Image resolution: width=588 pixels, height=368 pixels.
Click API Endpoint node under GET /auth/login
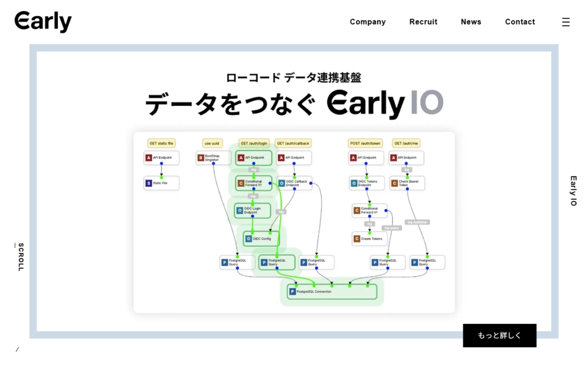pyautogui.click(x=254, y=158)
